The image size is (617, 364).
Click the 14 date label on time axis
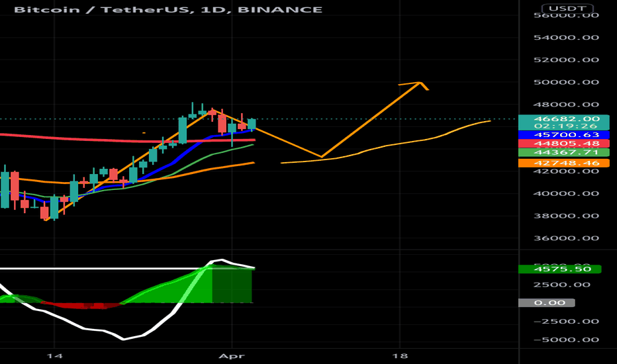(x=54, y=356)
